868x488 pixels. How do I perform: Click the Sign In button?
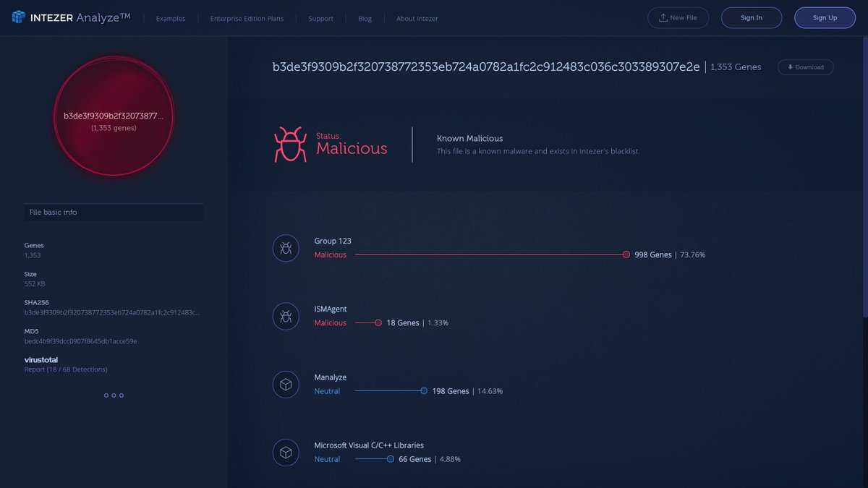(x=752, y=17)
